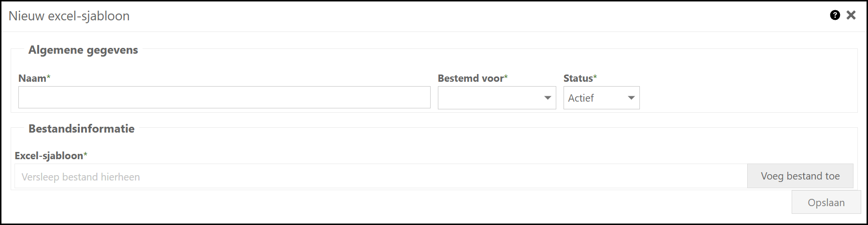The height and width of the screenshot is (225, 868).
Task: Click the Nieuw excel-sjabloon dialog title
Action: tap(69, 16)
